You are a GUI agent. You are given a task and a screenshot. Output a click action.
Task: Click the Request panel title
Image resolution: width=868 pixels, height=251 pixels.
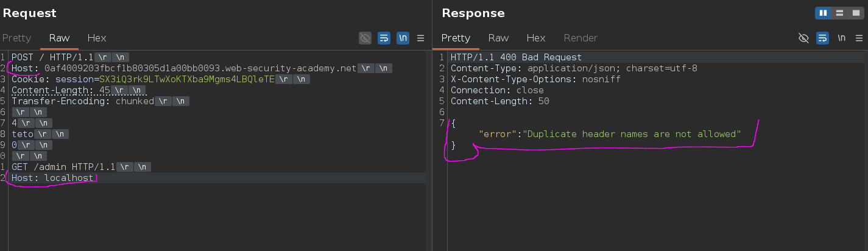(x=30, y=13)
